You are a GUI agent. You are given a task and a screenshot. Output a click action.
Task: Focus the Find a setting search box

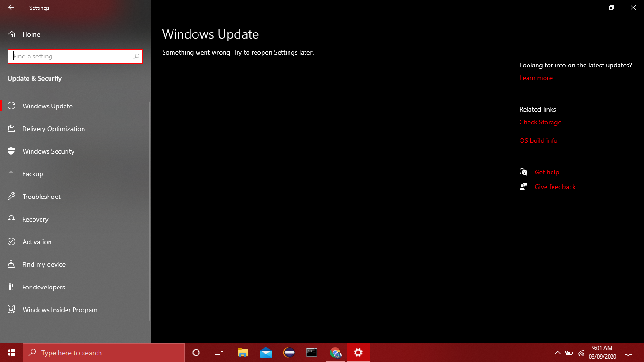(75, 56)
